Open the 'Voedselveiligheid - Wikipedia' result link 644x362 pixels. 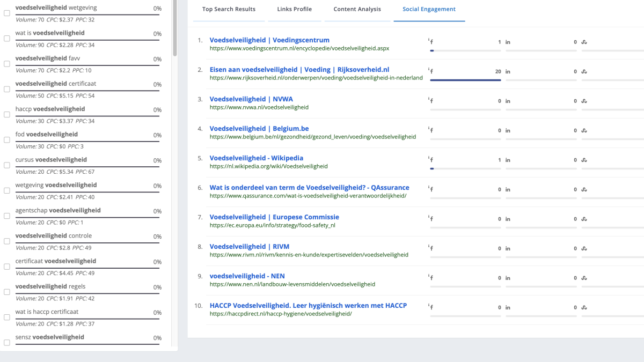pyautogui.click(x=256, y=158)
